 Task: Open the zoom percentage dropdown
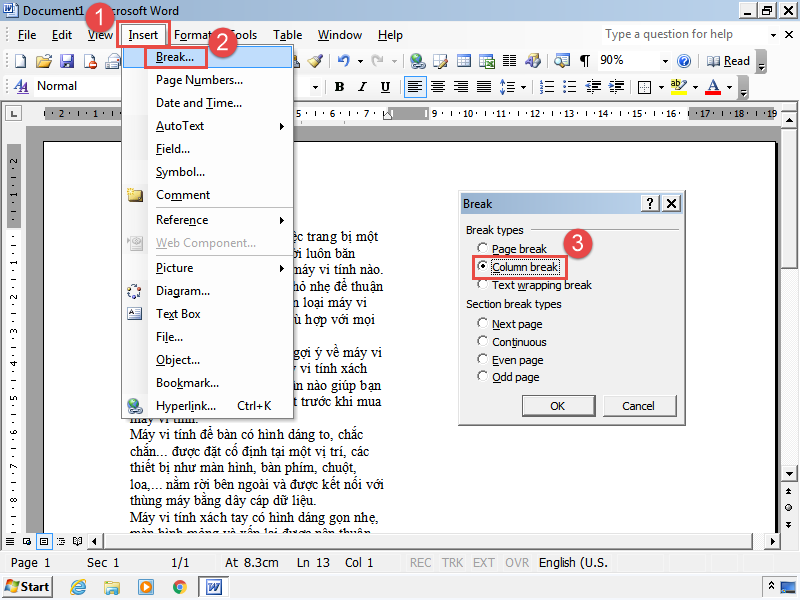coord(665,61)
